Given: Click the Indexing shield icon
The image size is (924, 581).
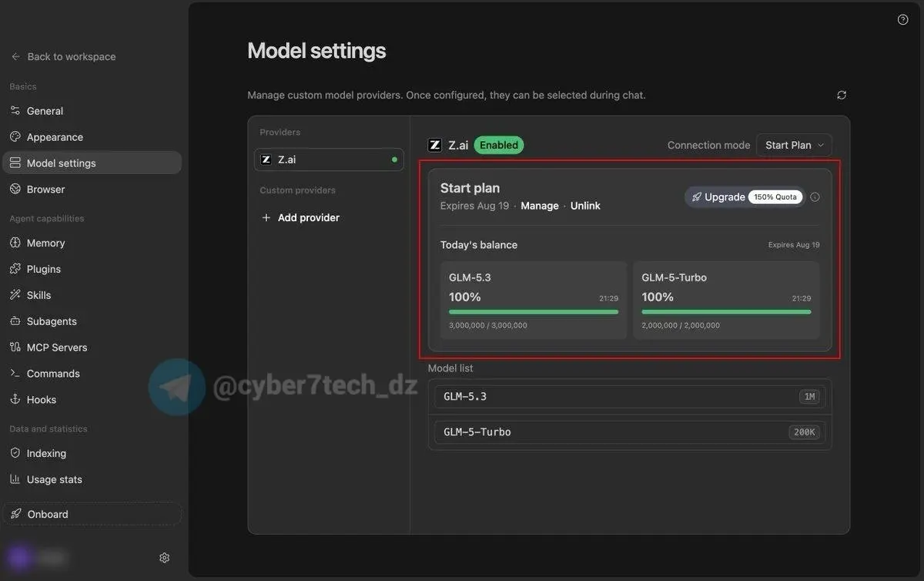Looking at the screenshot, I should (x=15, y=453).
